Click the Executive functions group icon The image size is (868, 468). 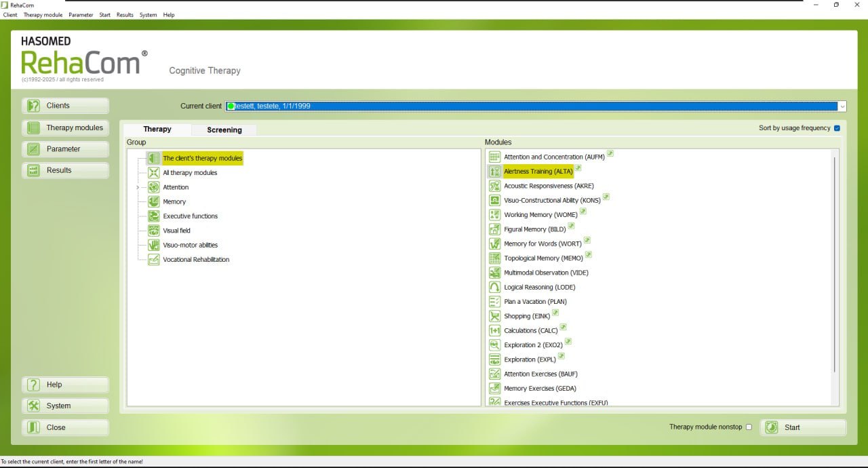point(153,216)
